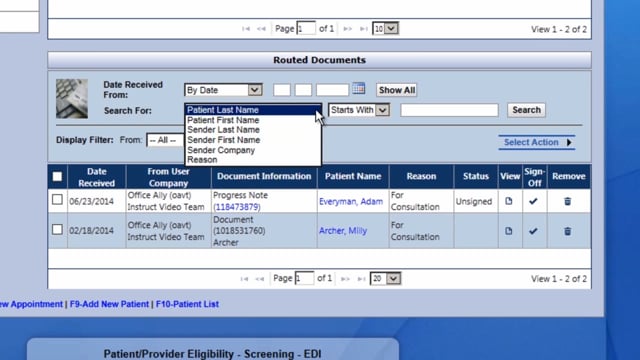Choose Reason option in search list
640x360 pixels.
pos(253,160)
